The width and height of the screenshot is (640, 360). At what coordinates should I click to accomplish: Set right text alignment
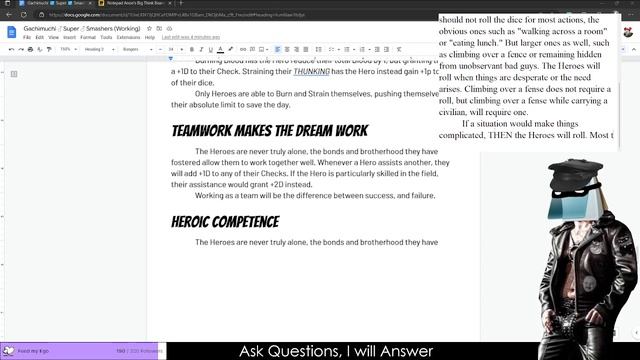[x=296, y=49]
